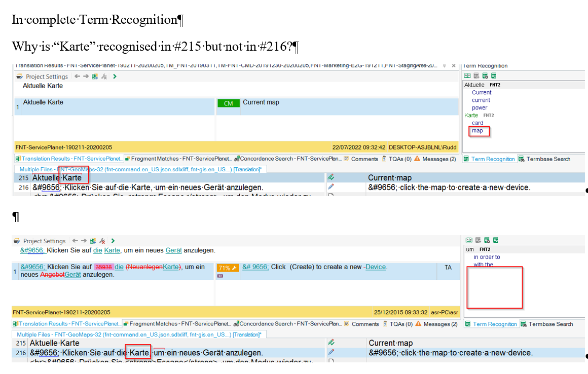Click the 'card' term under Karte
The image size is (588, 374).
(x=477, y=123)
